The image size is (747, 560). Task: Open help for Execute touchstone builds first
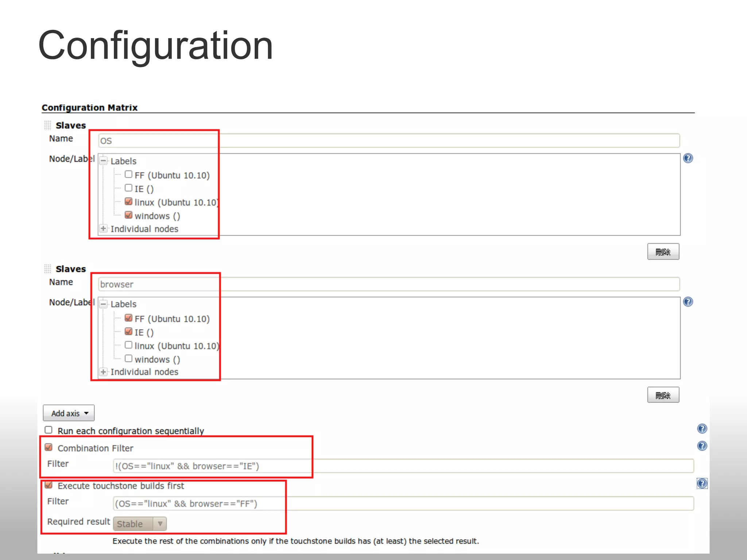[x=702, y=484]
